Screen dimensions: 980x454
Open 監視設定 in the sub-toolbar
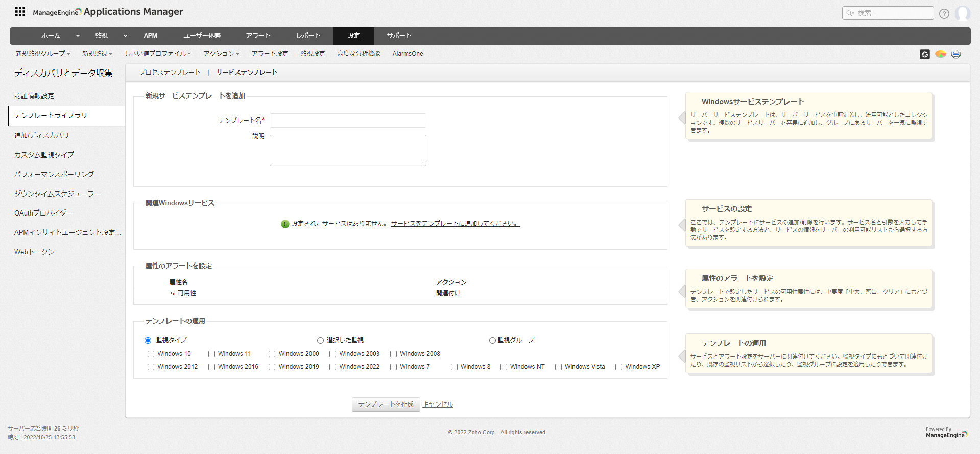(313, 54)
